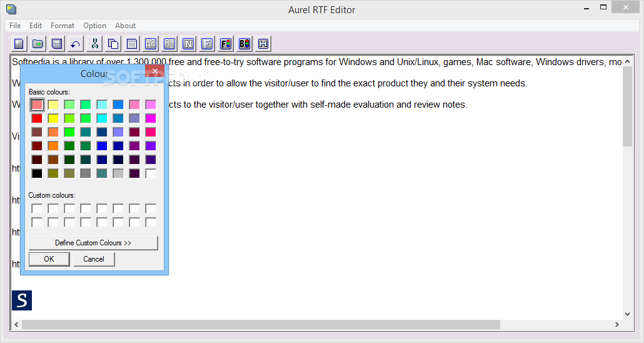
Task: Click the Paste icon in toolbar
Action: [132, 44]
